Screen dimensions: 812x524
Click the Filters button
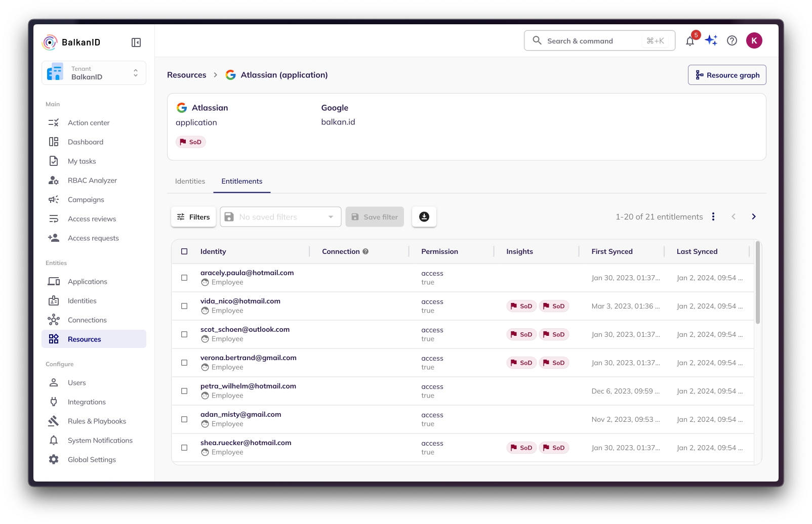tap(193, 217)
